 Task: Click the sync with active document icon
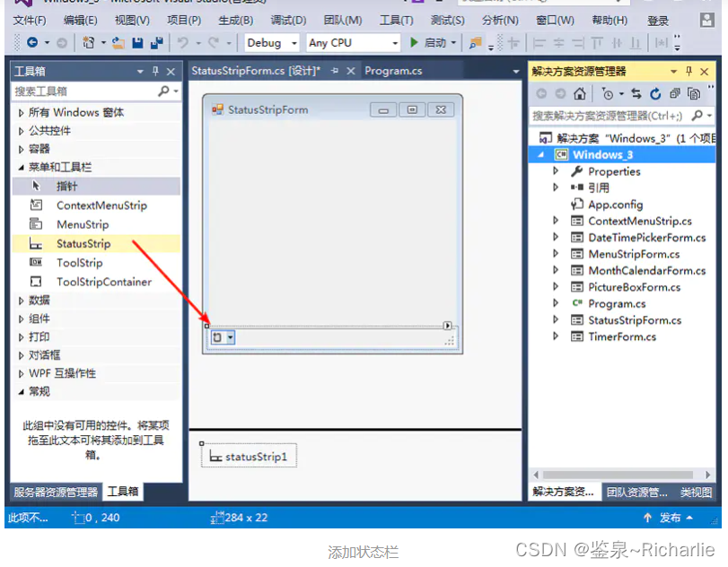[x=636, y=93]
